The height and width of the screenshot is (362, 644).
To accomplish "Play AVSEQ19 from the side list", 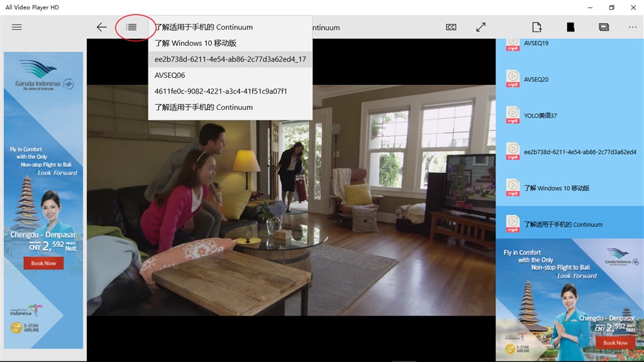I will [570, 43].
